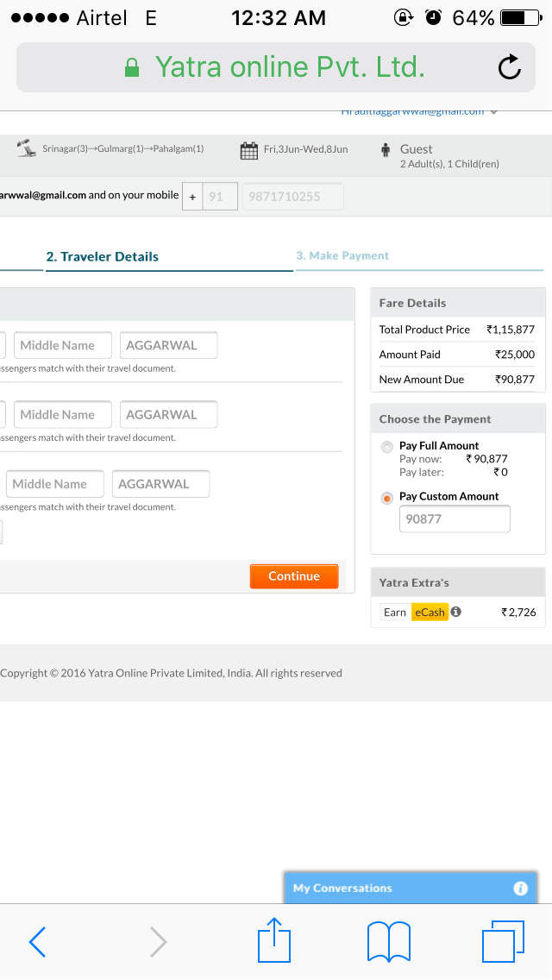Image resolution: width=552 pixels, height=980 pixels.
Task: Select Pay Custom Amount option
Action: (387, 498)
